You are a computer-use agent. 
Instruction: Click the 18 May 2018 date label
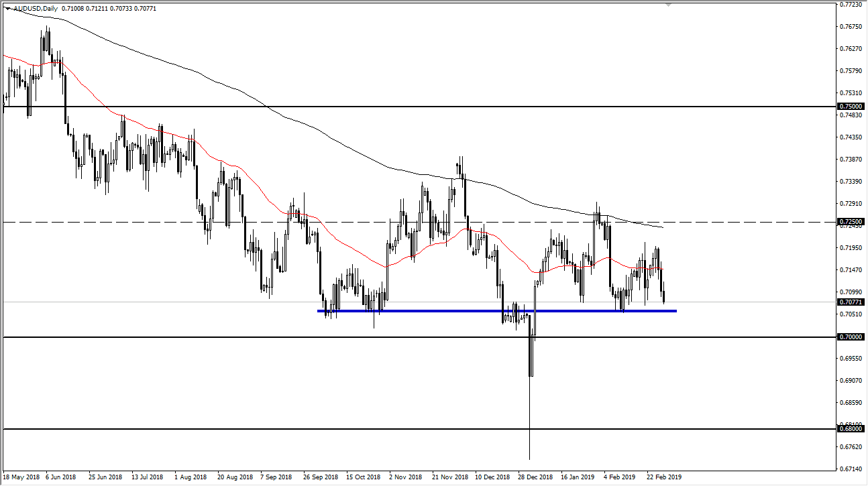(22, 477)
